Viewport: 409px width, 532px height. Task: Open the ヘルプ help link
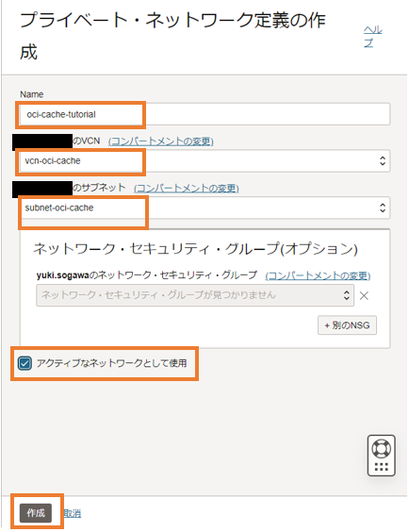(x=373, y=36)
